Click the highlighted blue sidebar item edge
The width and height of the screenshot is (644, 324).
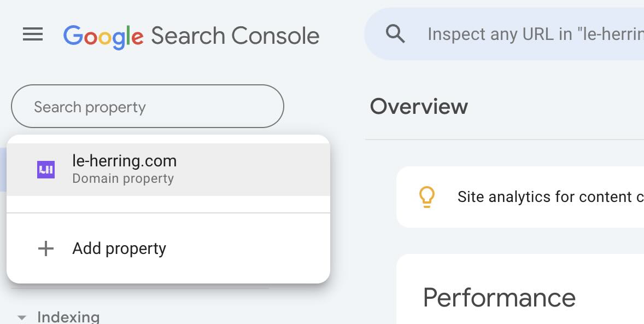tap(3, 170)
